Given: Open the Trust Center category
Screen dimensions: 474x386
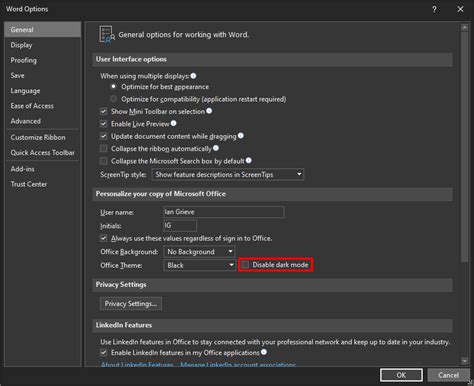Looking at the screenshot, I should tap(43, 184).
